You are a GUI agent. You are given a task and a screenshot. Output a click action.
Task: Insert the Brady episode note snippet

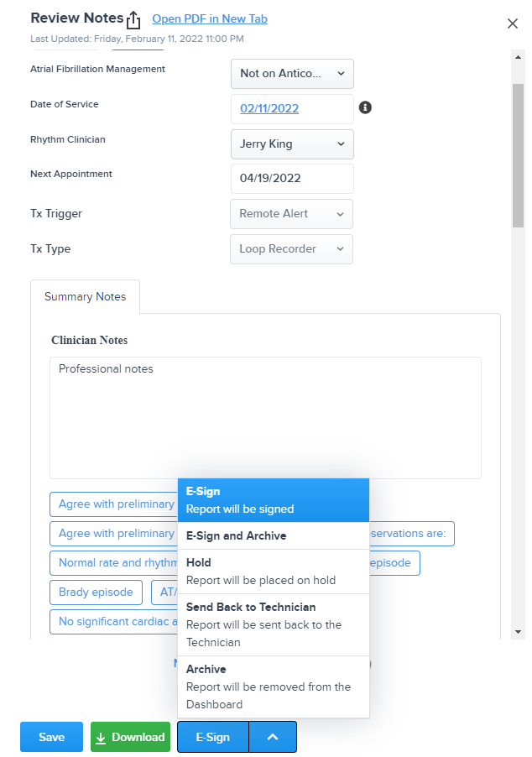pos(95,592)
